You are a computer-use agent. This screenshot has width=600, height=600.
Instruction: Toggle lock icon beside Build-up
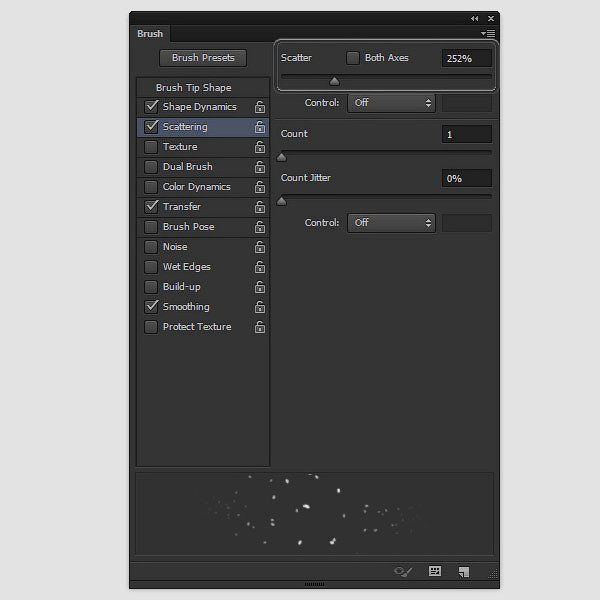[x=260, y=287]
